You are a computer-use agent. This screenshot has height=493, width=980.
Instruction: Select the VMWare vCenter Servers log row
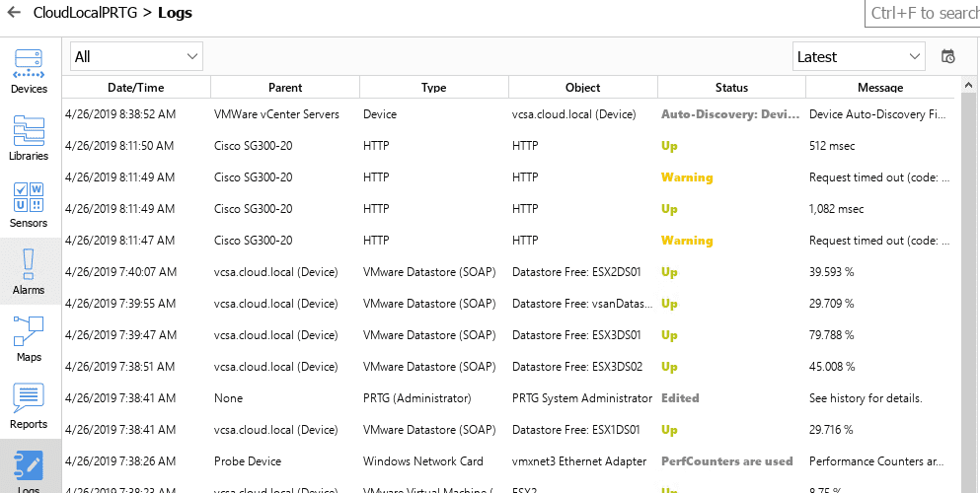click(276, 114)
